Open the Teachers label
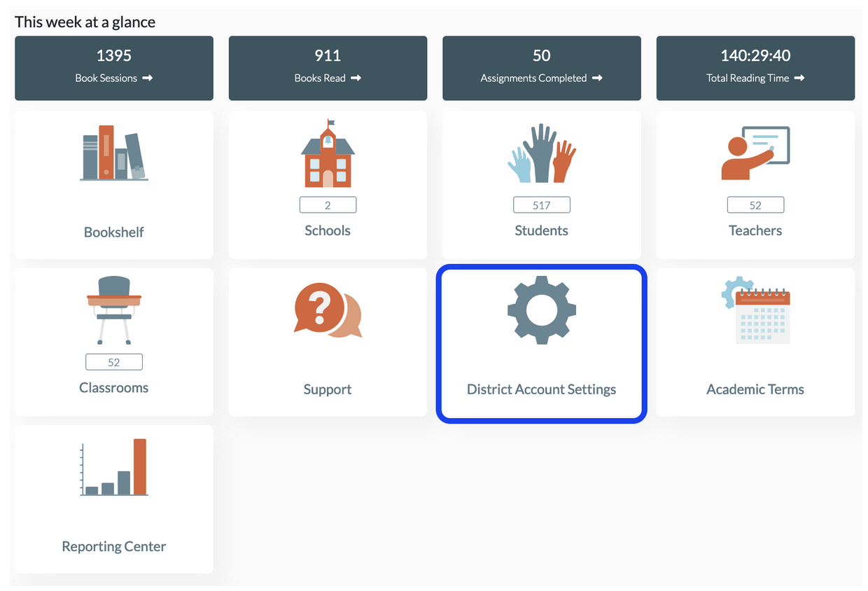 pyautogui.click(x=755, y=230)
